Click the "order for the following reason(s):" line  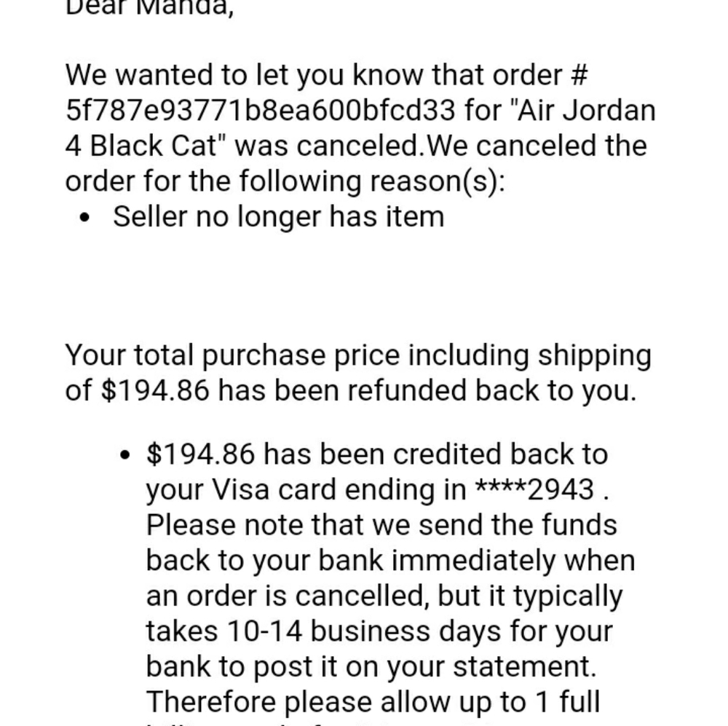(x=285, y=181)
